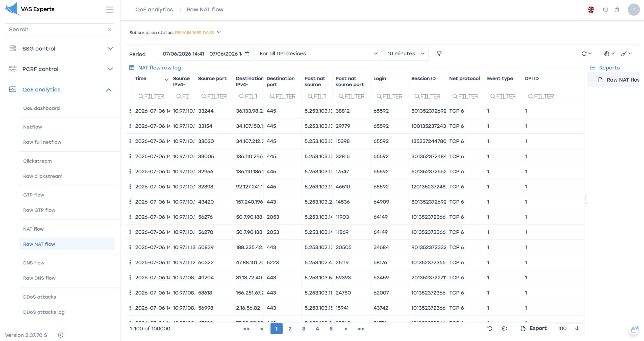Go to first page with << button
644x341 pixels.
246,329
